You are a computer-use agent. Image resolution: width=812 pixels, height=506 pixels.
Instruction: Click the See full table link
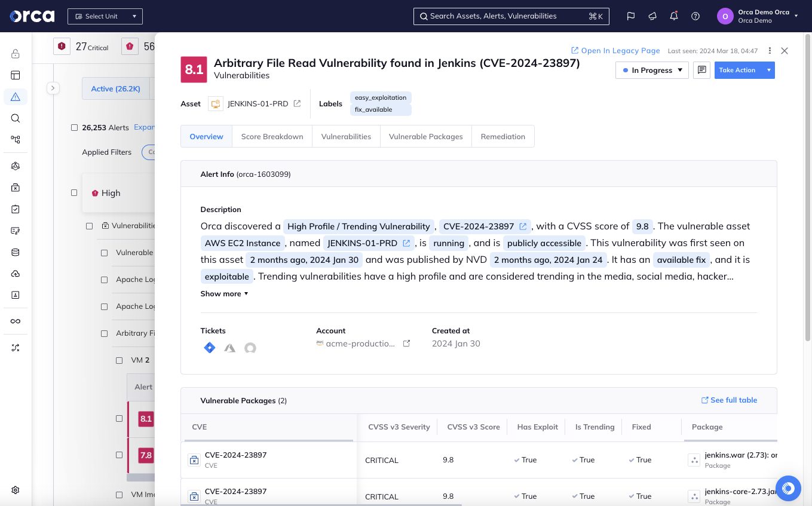(729, 400)
